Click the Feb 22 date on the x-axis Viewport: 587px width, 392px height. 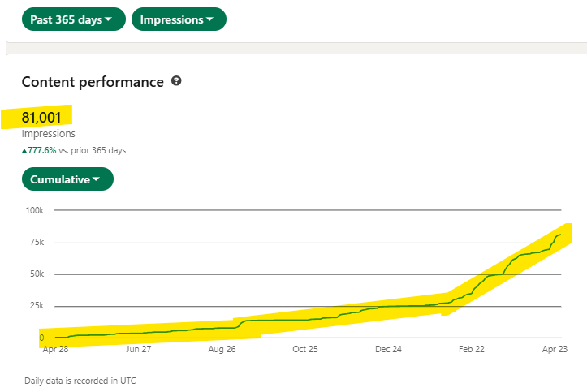click(x=472, y=350)
